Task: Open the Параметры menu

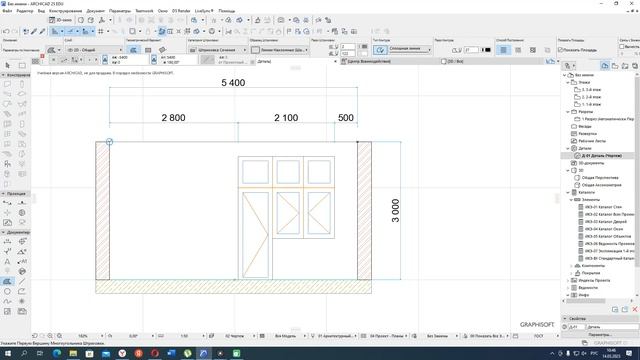Action: click(x=120, y=11)
